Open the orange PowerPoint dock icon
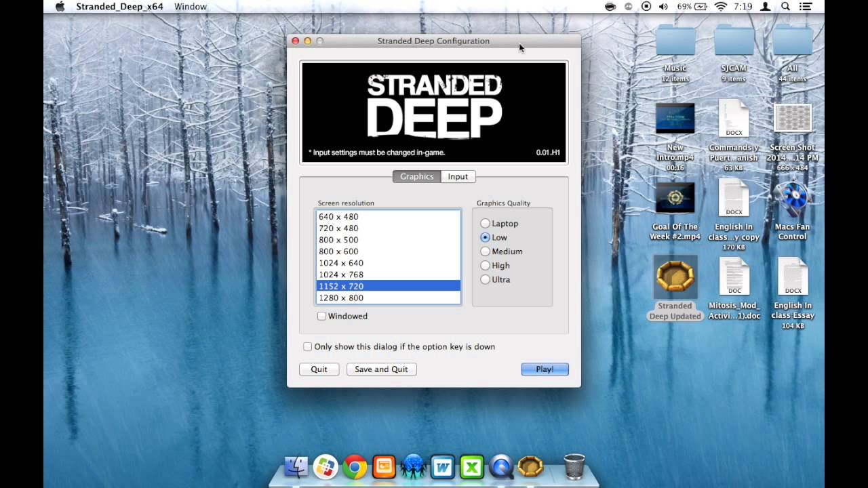The height and width of the screenshot is (488, 868). pos(384,466)
